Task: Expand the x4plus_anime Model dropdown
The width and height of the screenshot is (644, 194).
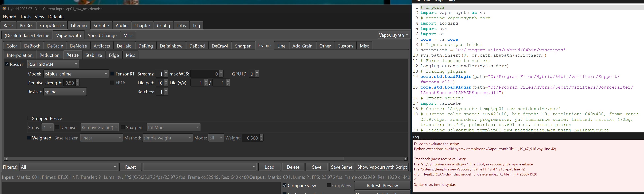Action: (76, 74)
